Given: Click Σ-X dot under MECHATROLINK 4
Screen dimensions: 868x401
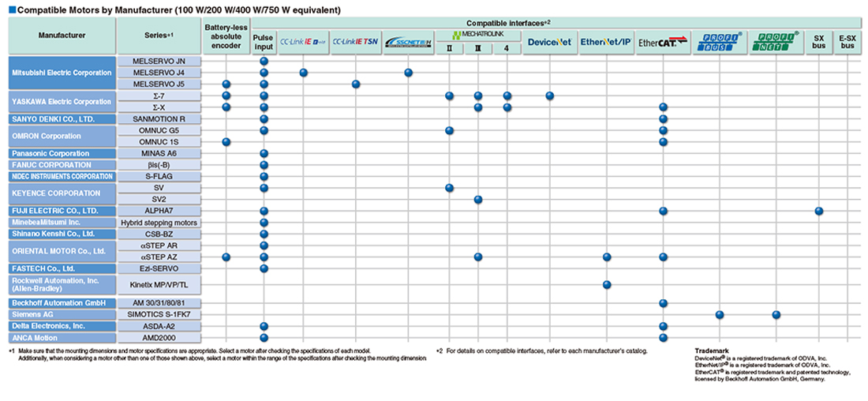Looking at the screenshot, I should [507, 107].
